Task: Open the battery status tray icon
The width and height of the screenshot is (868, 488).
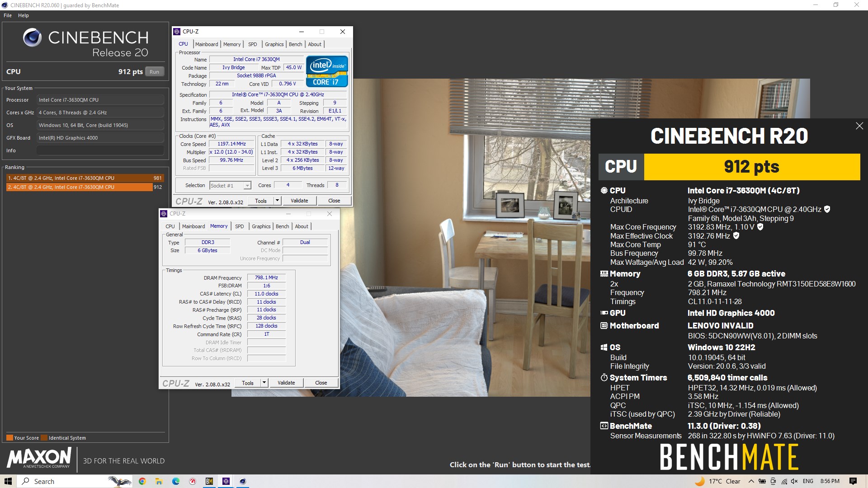Action: [762, 481]
